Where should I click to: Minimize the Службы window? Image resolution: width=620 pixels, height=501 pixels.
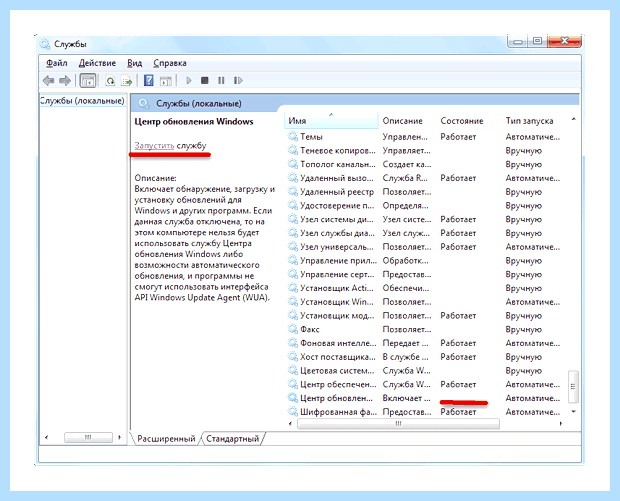[518, 41]
